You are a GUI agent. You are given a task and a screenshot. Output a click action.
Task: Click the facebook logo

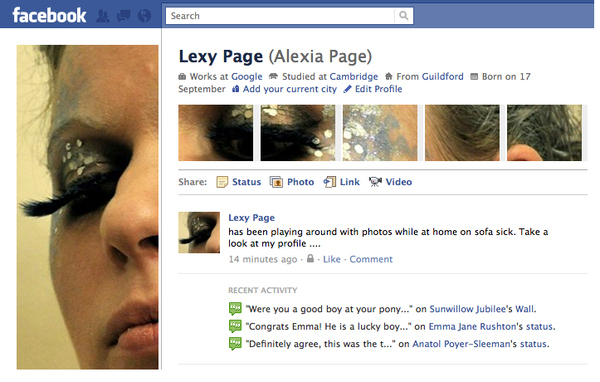(x=49, y=15)
